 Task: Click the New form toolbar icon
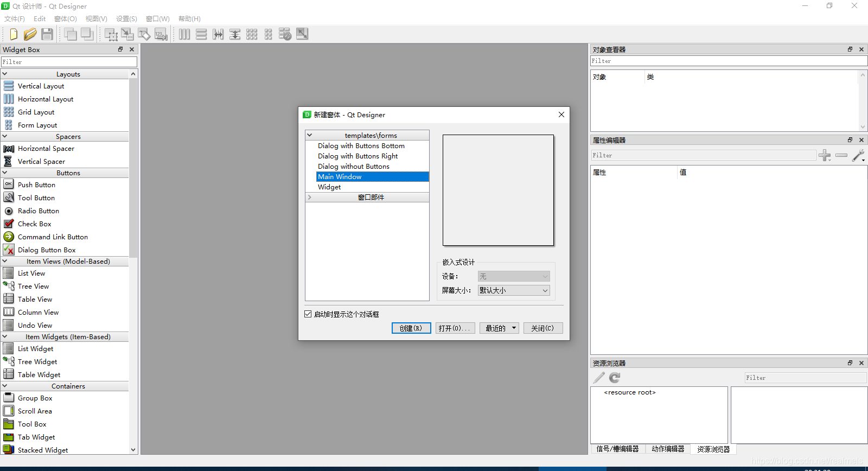13,34
